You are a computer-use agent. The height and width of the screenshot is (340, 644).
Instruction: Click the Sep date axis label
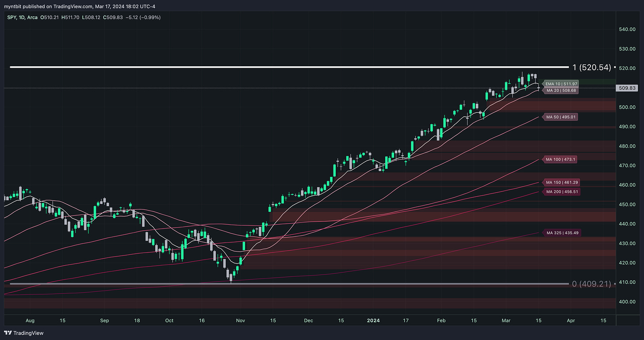tap(104, 320)
